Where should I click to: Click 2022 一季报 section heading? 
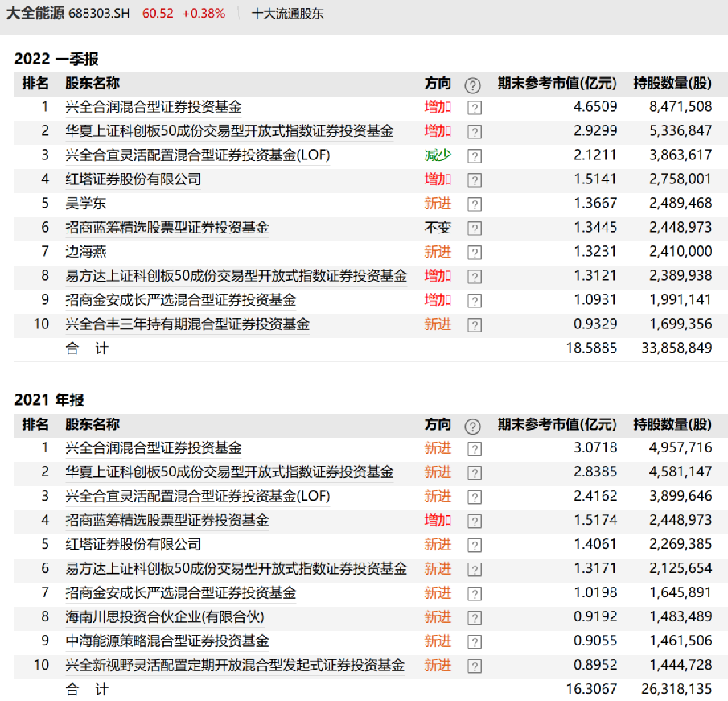56,59
